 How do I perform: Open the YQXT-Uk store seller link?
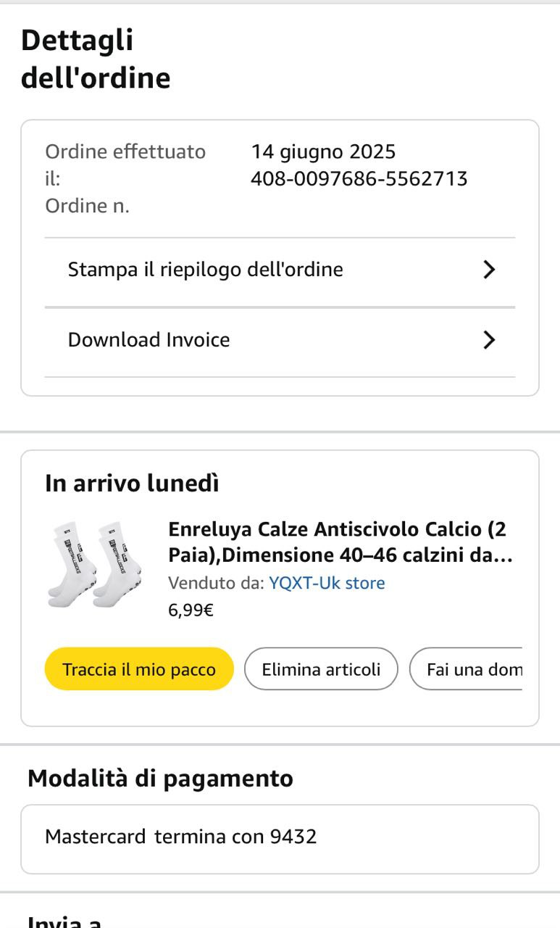[x=327, y=583]
